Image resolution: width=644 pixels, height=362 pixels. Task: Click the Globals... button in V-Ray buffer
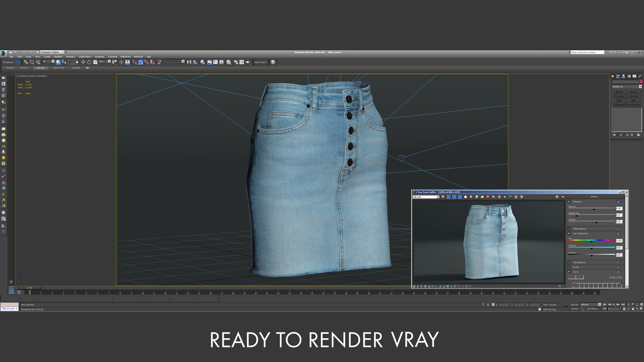click(x=595, y=196)
